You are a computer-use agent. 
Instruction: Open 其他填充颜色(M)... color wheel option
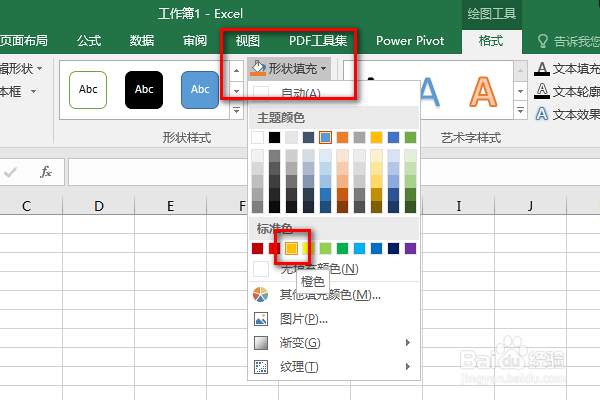[334, 295]
